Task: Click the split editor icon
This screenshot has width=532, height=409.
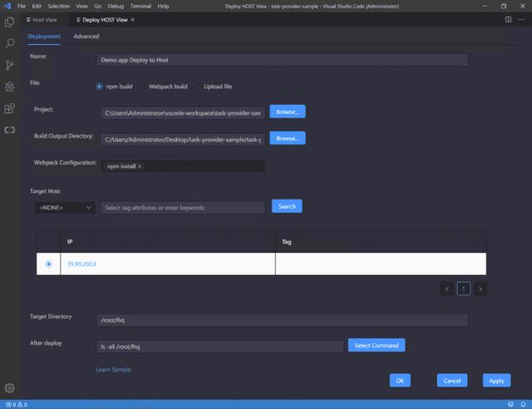Action: tap(508, 20)
